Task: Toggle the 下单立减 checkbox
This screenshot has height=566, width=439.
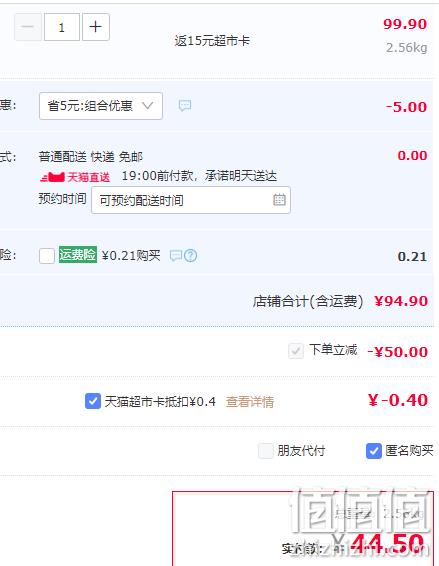Action: [296, 351]
